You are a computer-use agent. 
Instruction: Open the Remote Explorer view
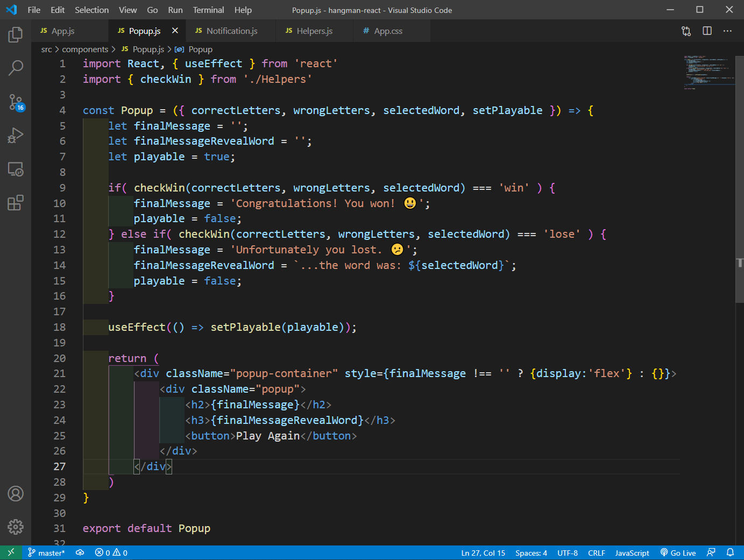point(16,169)
